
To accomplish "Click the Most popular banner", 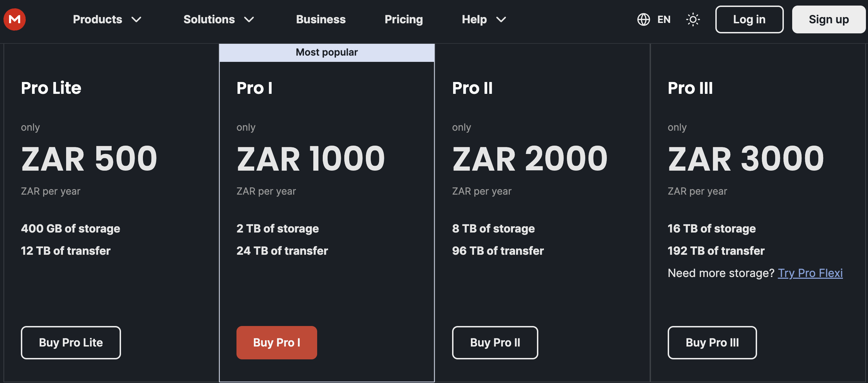I will pyautogui.click(x=327, y=52).
